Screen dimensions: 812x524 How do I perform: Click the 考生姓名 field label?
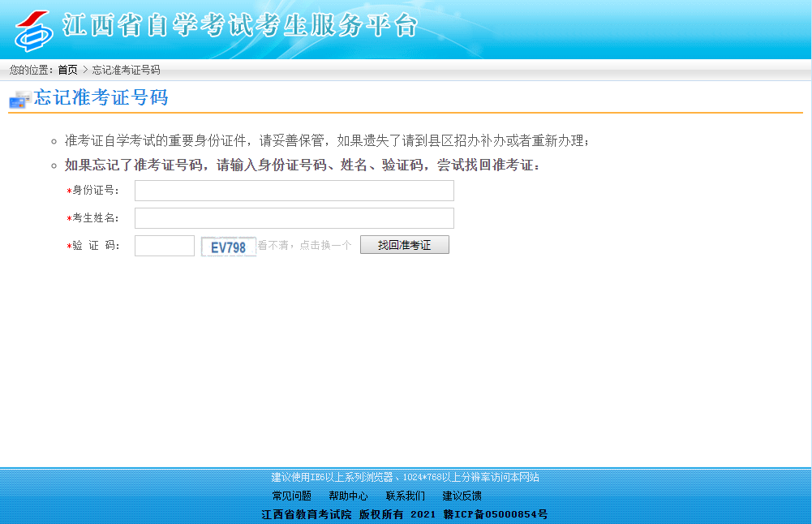click(96, 218)
